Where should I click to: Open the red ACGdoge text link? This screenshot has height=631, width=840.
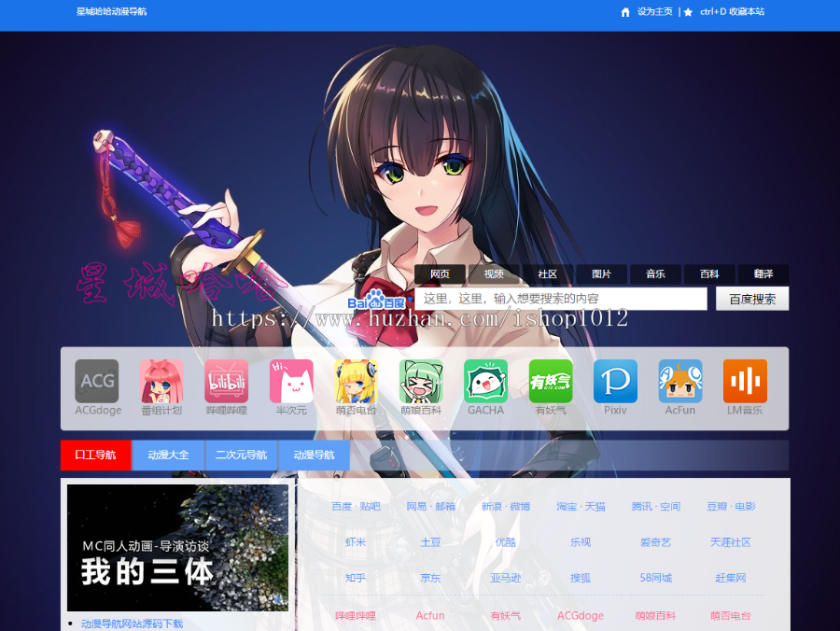point(581,616)
